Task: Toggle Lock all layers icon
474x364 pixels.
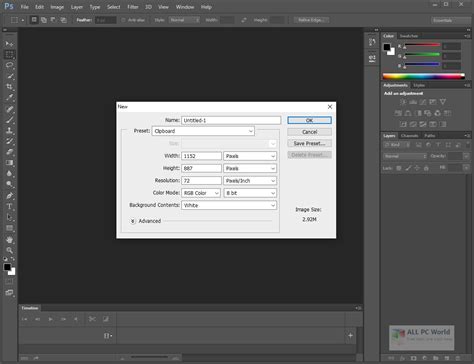Action: pos(426,168)
